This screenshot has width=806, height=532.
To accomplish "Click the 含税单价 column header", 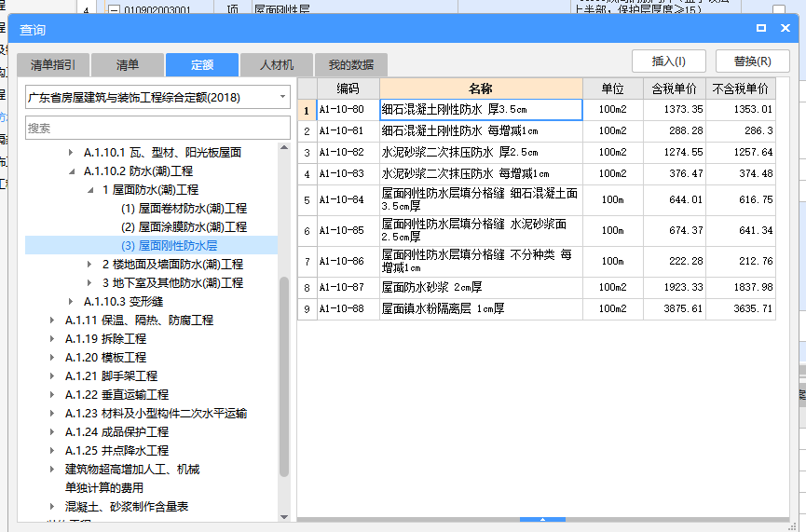I will 675,89.
